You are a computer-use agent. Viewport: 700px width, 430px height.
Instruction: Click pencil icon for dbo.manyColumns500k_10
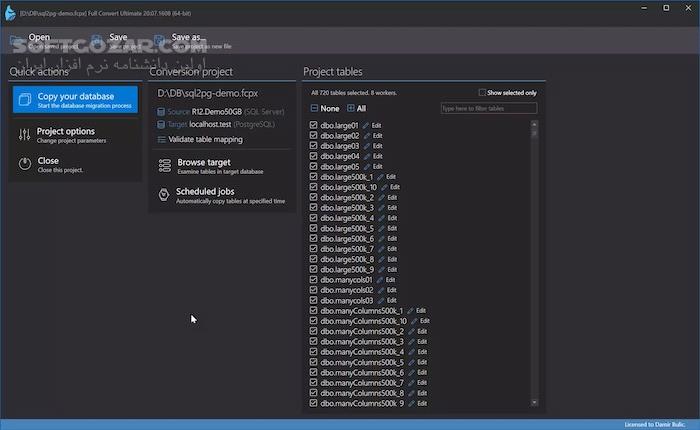pyautogui.click(x=414, y=321)
